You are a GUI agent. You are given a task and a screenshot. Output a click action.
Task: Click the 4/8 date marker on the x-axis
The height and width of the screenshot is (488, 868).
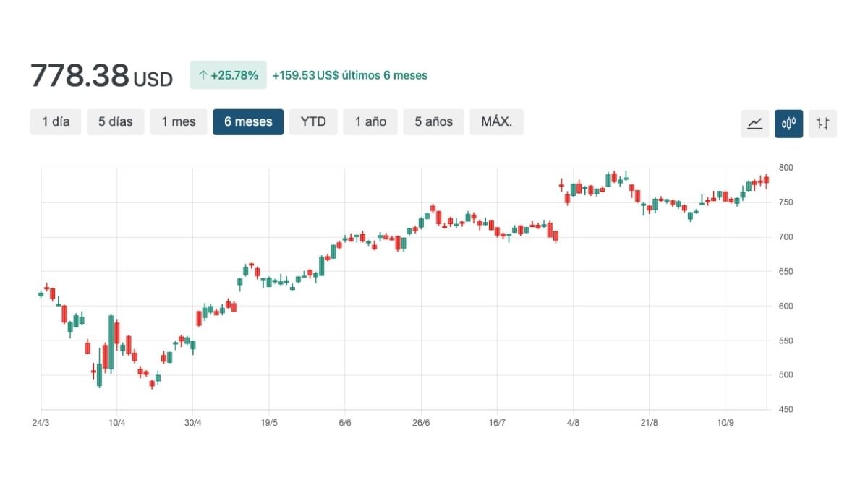coord(573,422)
